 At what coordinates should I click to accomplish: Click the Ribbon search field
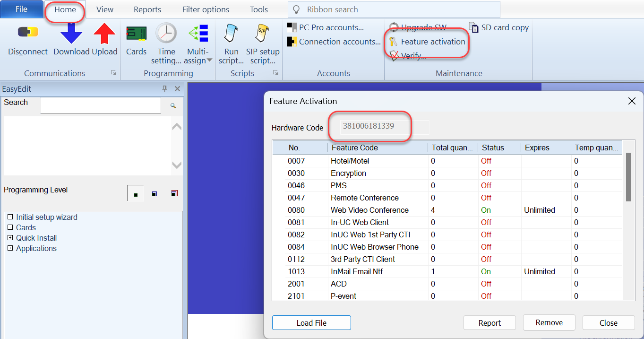394,9
